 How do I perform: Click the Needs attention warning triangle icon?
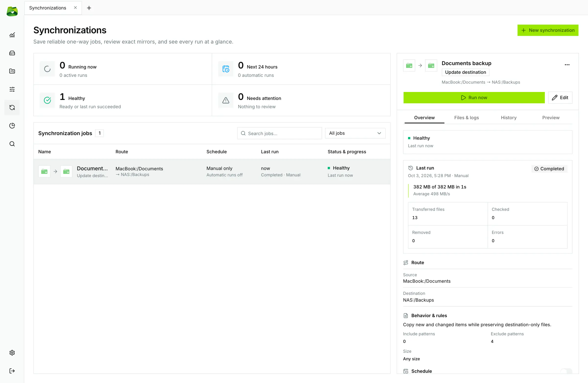click(x=226, y=100)
